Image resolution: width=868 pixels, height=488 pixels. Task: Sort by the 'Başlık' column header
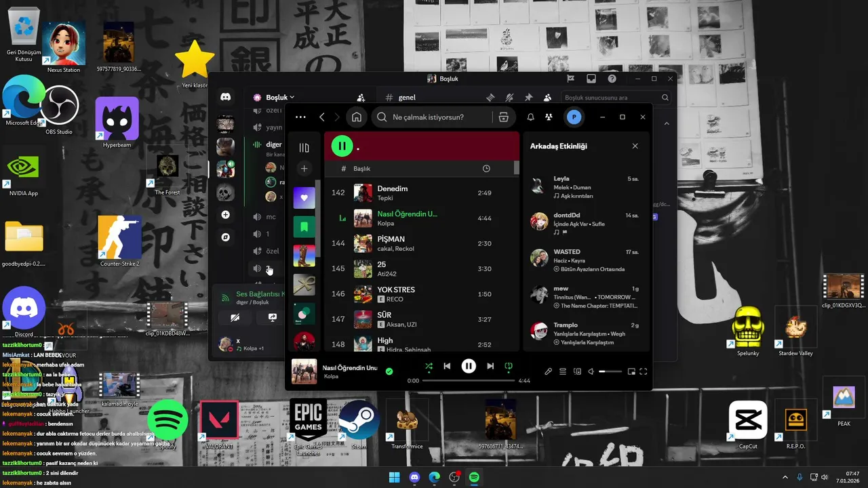click(x=361, y=168)
